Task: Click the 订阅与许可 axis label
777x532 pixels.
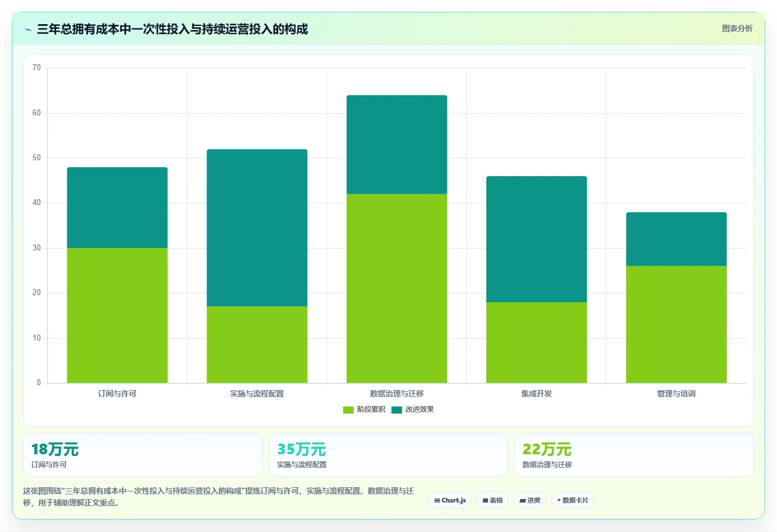Action: 117,394
